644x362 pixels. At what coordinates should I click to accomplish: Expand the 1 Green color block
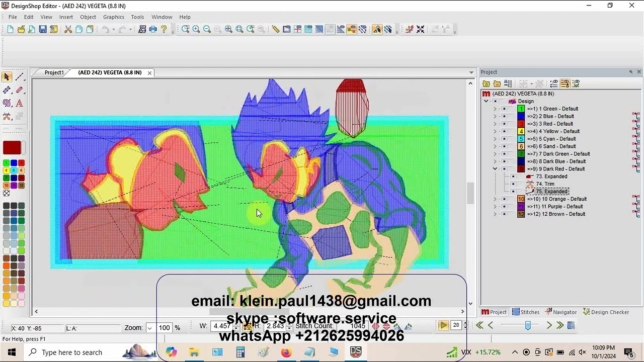(495, 109)
